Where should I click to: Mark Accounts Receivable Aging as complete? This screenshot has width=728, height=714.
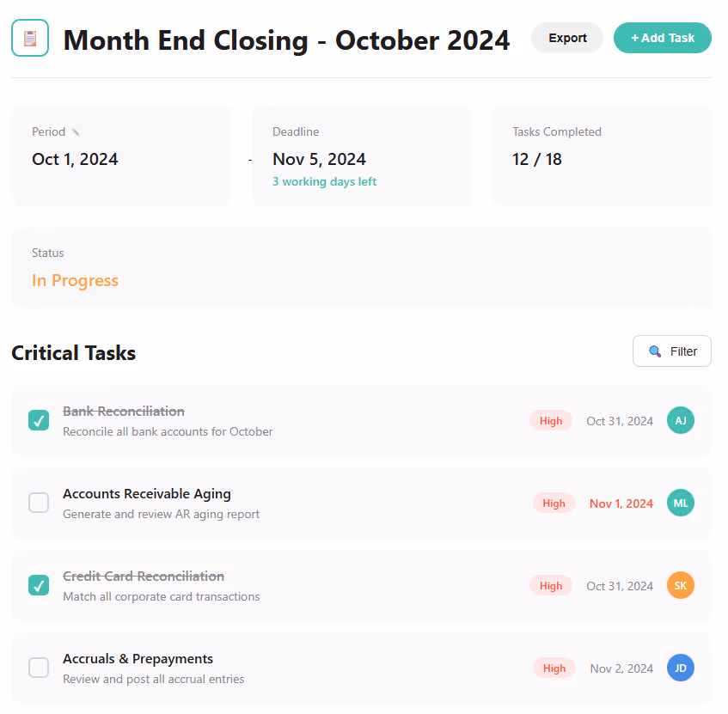38,503
